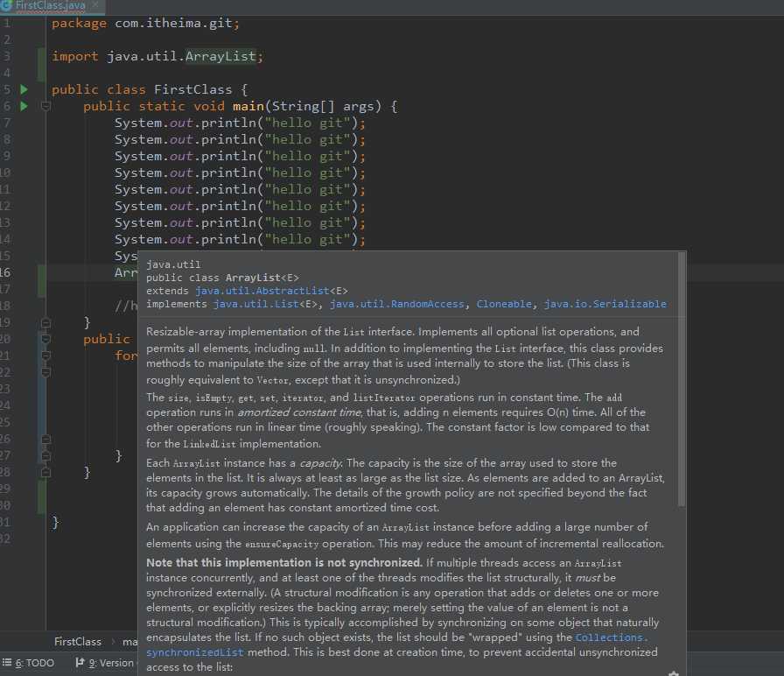784x676 pixels.
Task: Collapse the for loop at line 21
Action: pyautogui.click(x=45, y=356)
